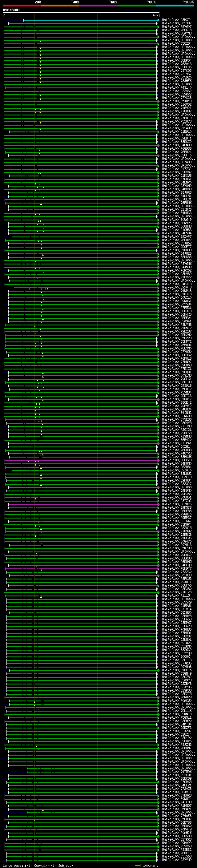The height and width of the screenshot is (868, 197).
Task: Select hit label UniRef100_A8LSM0
Action: (177, 349)
